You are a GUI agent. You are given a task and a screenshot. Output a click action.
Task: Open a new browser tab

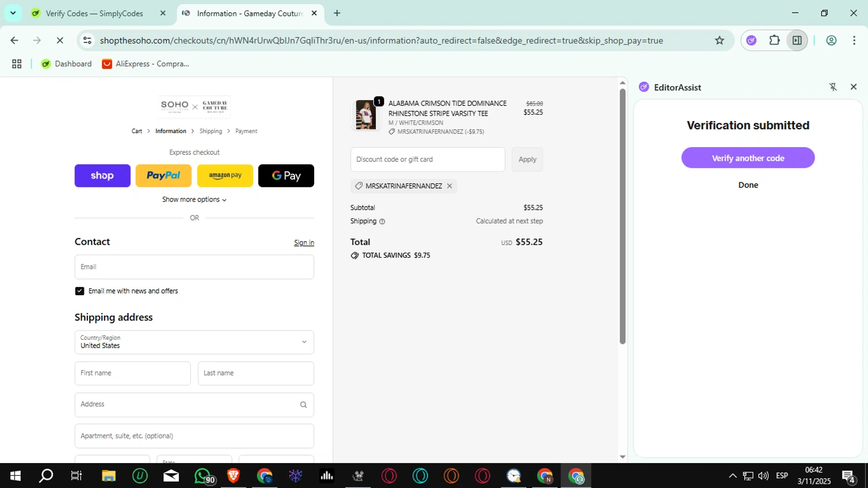point(337,13)
